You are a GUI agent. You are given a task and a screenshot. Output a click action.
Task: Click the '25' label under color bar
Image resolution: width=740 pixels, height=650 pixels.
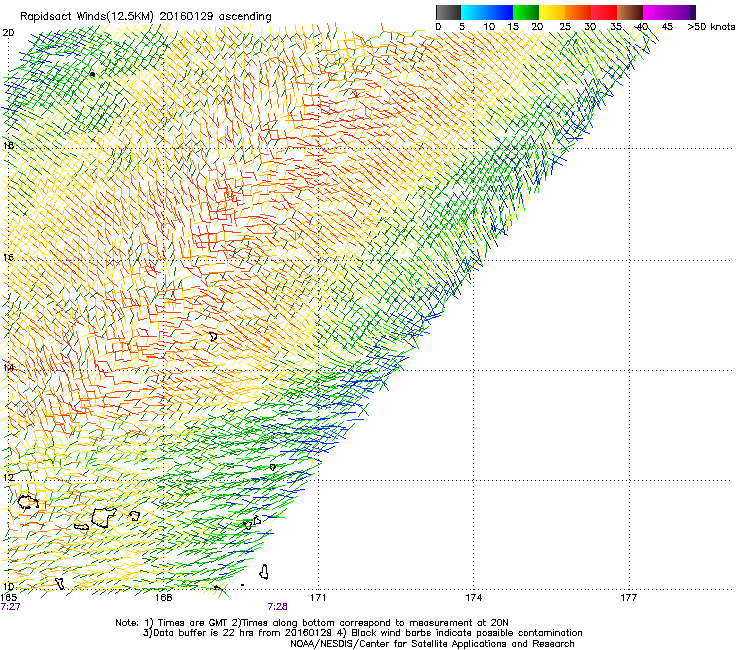[565, 27]
